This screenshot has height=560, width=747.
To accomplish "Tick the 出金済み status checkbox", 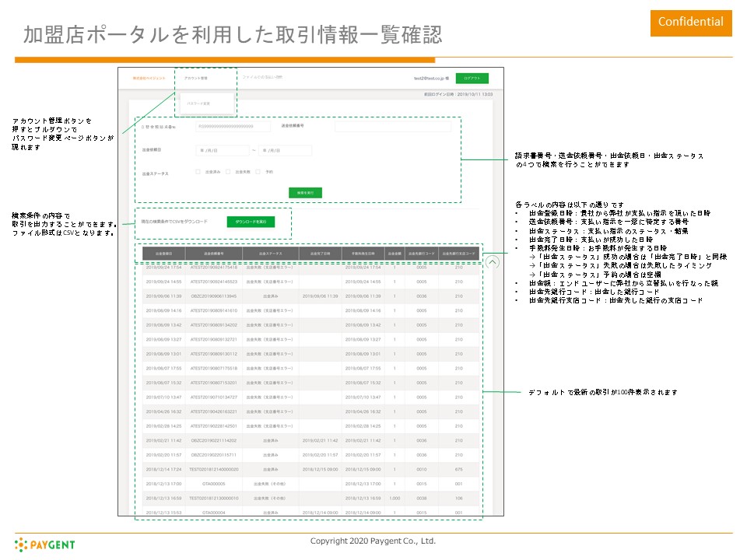I will tap(198, 172).
